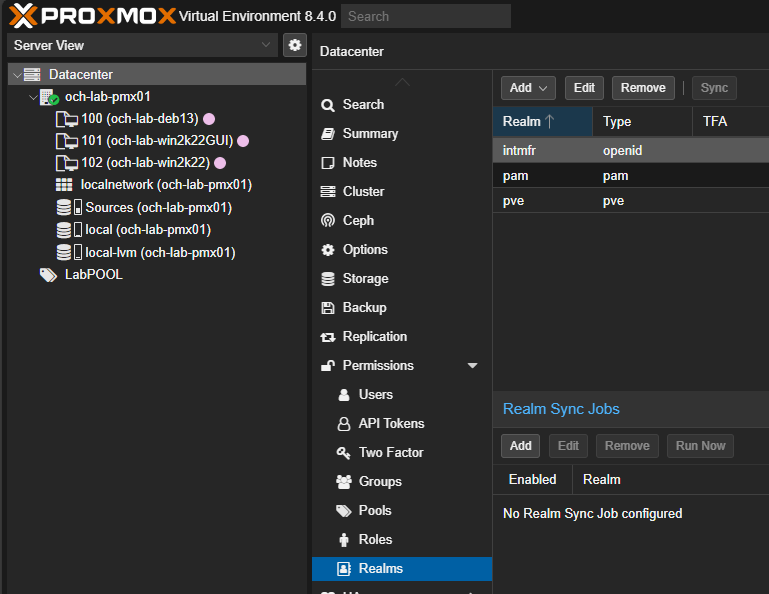This screenshot has width=769, height=594.
Task: Click the Replication arrows icon
Action: click(x=328, y=337)
